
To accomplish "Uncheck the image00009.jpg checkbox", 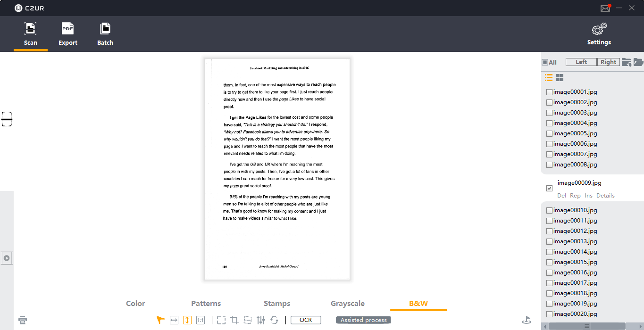I will click(549, 188).
